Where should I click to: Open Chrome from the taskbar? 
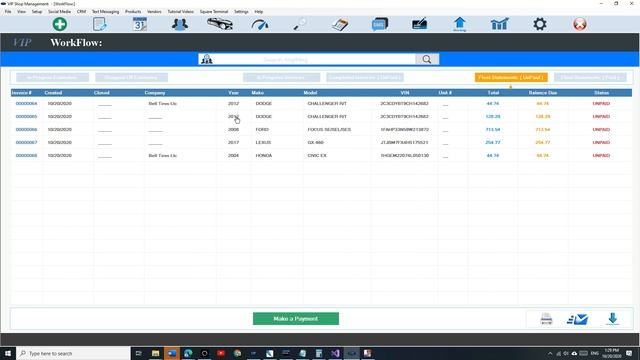click(237, 353)
